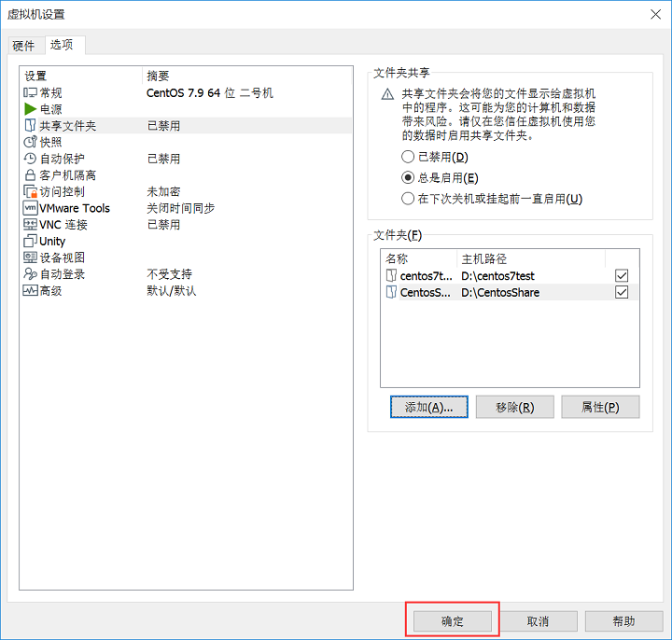Click the 自动登录 autologin user icon
672x640 pixels.
click(x=30, y=273)
